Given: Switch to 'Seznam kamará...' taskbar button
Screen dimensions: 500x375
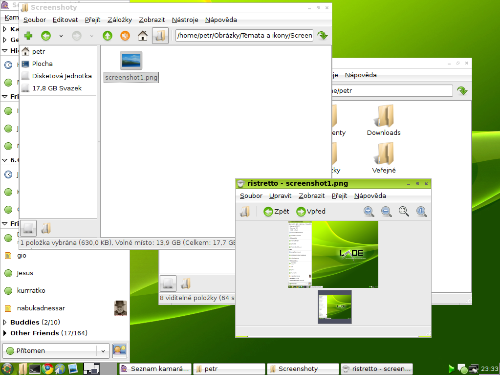Looking at the screenshot, I should 155,369.
